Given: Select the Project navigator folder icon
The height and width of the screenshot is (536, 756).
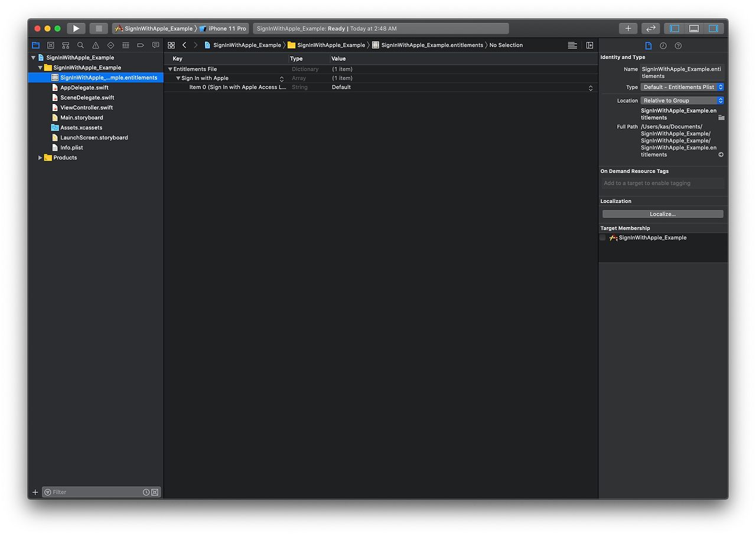Looking at the screenshot, I should [x=36, y=45].
